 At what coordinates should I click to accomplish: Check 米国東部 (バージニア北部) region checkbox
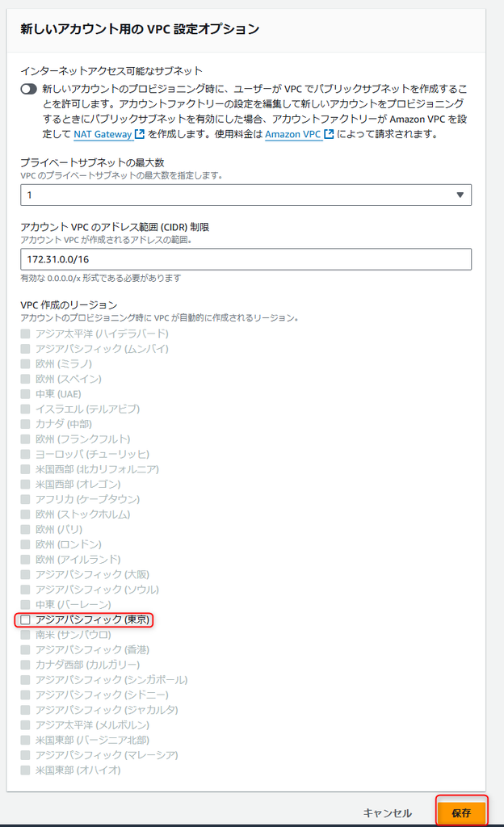[25, 740]
